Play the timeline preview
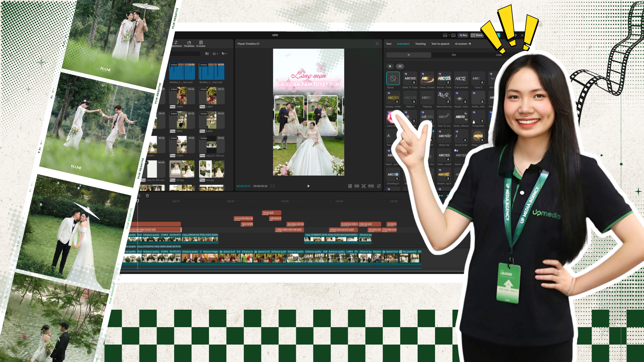 (x=309, y=186)
